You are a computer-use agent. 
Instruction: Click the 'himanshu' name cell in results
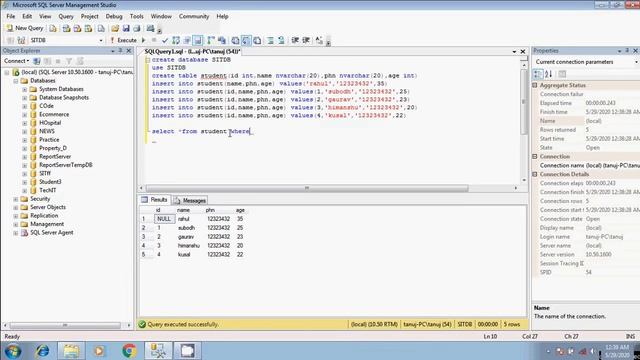click(189, 246)
